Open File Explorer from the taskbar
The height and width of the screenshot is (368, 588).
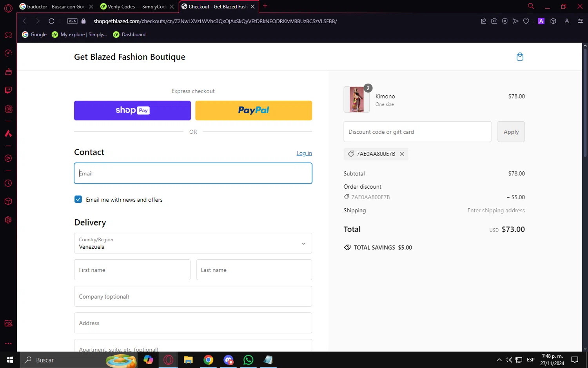[188, 360]
